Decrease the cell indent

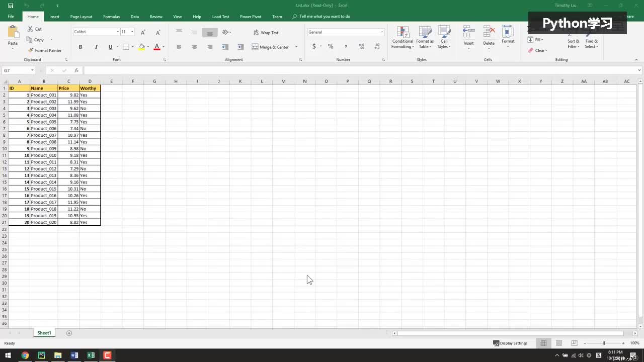[225, 47]
